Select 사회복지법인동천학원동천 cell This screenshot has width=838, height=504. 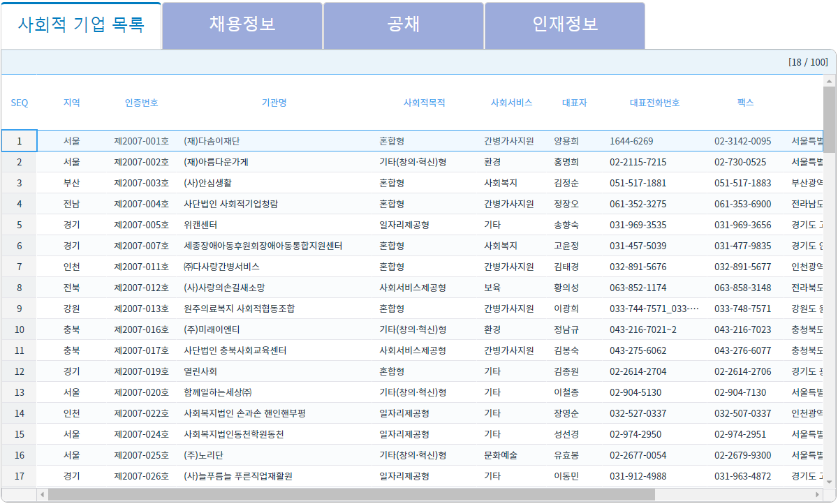[x=274, y=434]
